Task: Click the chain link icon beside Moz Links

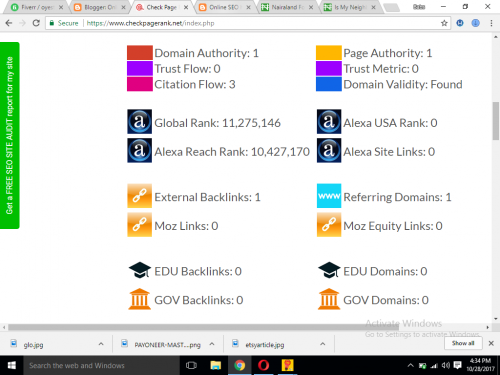Action: point(140,225)
